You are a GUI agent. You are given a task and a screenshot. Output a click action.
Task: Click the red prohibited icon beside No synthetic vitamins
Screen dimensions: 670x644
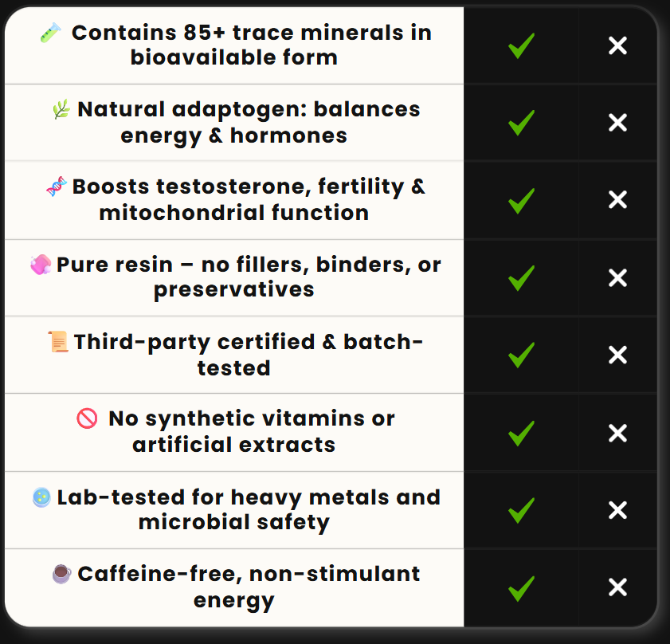pos(87,418)
